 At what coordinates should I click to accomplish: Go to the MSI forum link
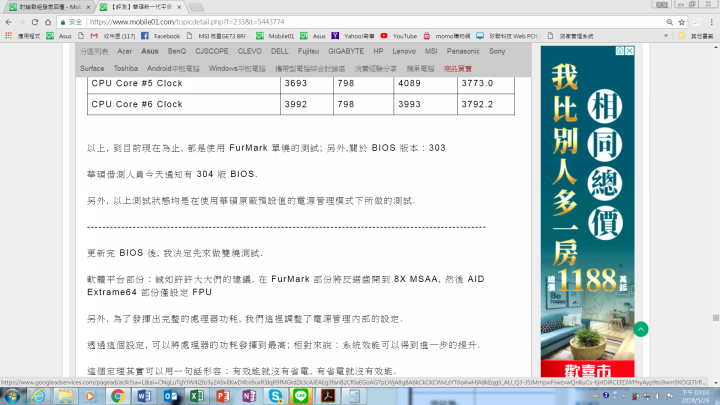pyautogui.click(x=431, y=51)
